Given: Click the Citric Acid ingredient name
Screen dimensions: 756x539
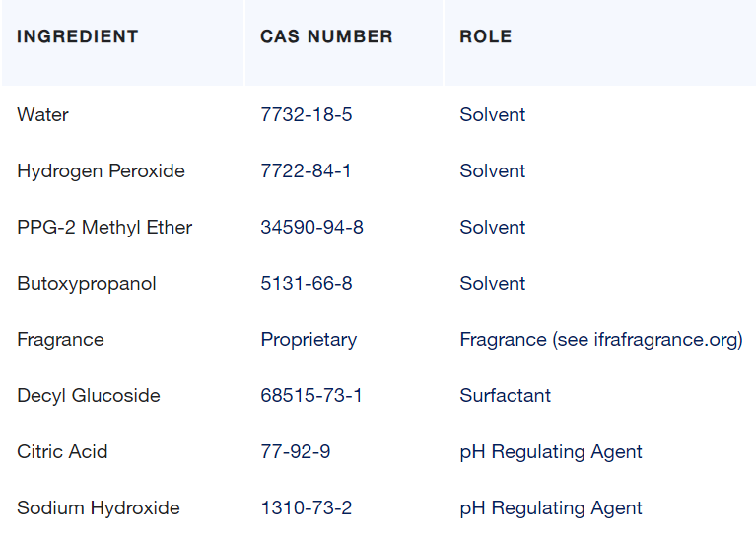Looking at the screenshot, I should click(x=62, y=451).
